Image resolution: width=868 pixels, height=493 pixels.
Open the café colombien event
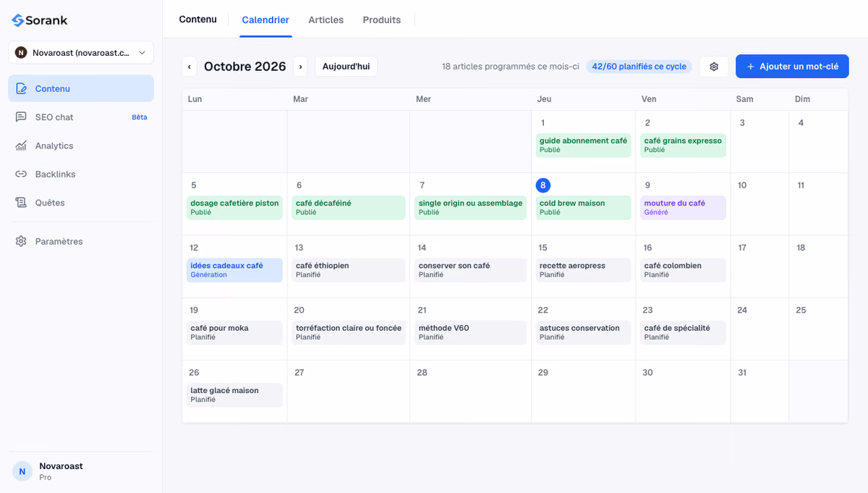pyautogui.click(x=683, y=269)
